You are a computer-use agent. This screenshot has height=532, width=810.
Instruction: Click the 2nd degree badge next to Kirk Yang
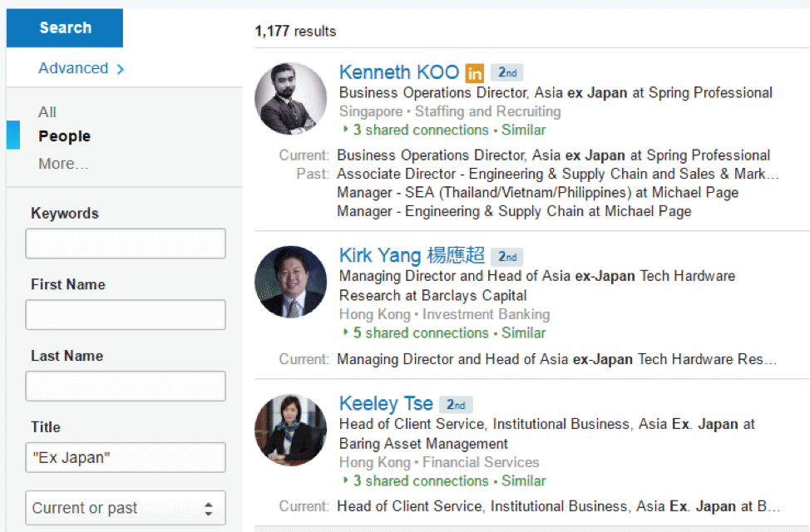click(507, 257)
